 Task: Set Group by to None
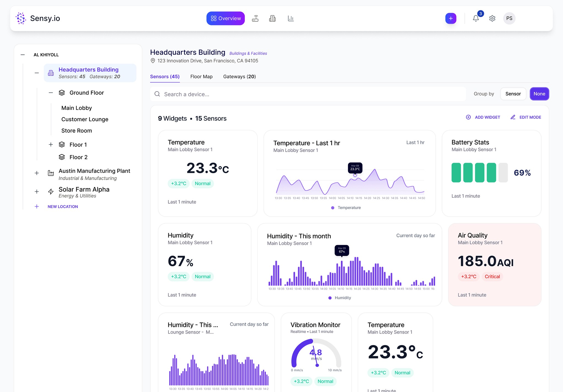(x=539, y=94)
